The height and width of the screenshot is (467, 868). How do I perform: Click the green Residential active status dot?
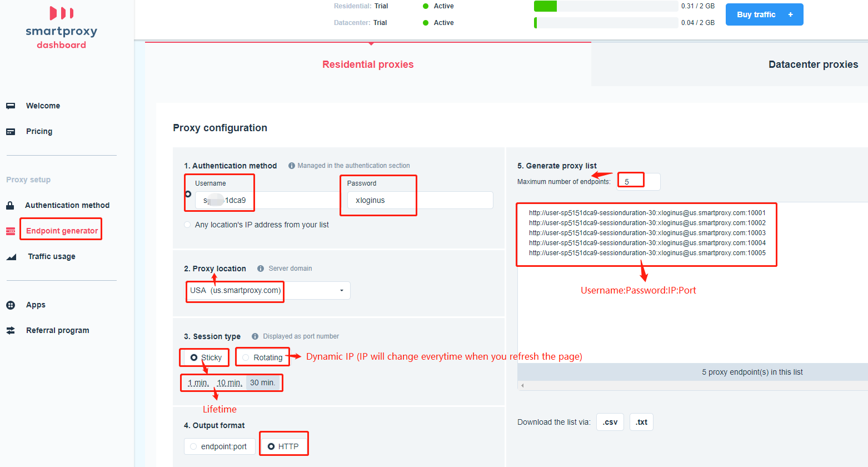point(426,6)
